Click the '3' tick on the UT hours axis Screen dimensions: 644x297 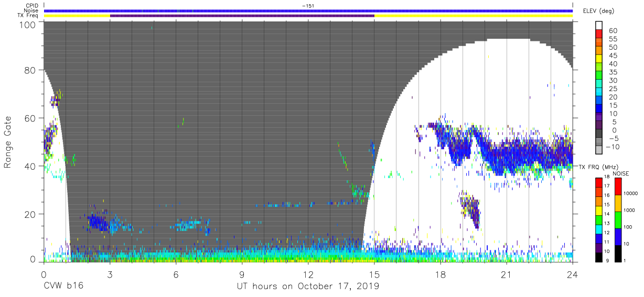pyautogui.click(x=110, y=274)
